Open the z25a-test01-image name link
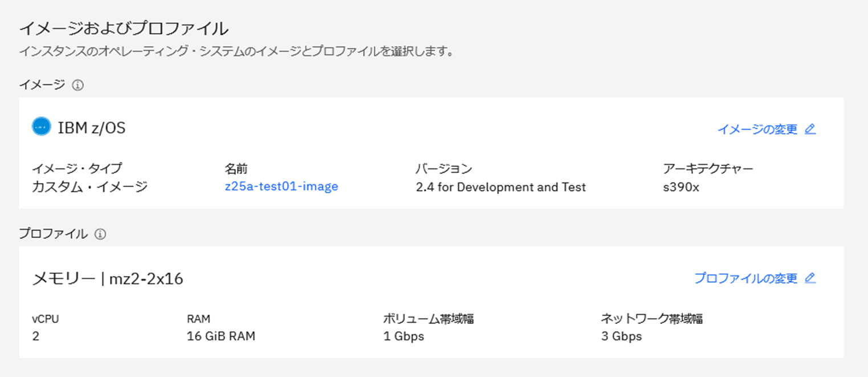This screenshot has height=377, width=868. [282, 187]
